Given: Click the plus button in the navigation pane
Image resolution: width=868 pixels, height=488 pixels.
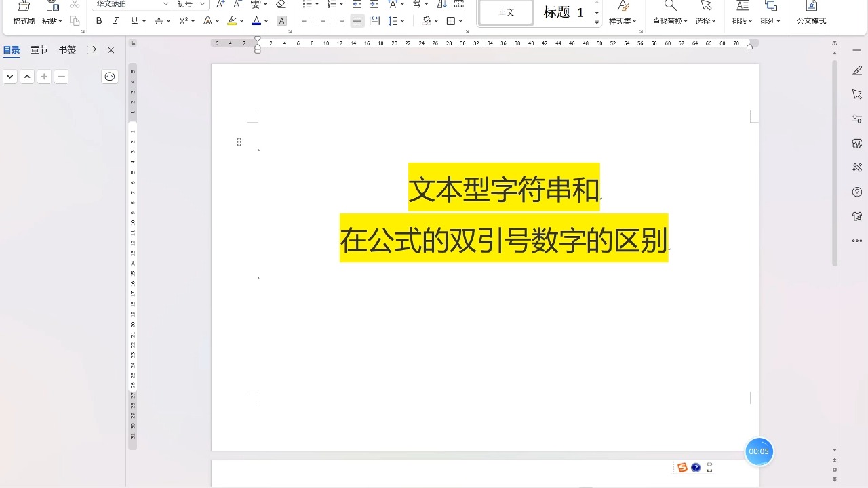Looking at the screenshot, I should 44,77.
